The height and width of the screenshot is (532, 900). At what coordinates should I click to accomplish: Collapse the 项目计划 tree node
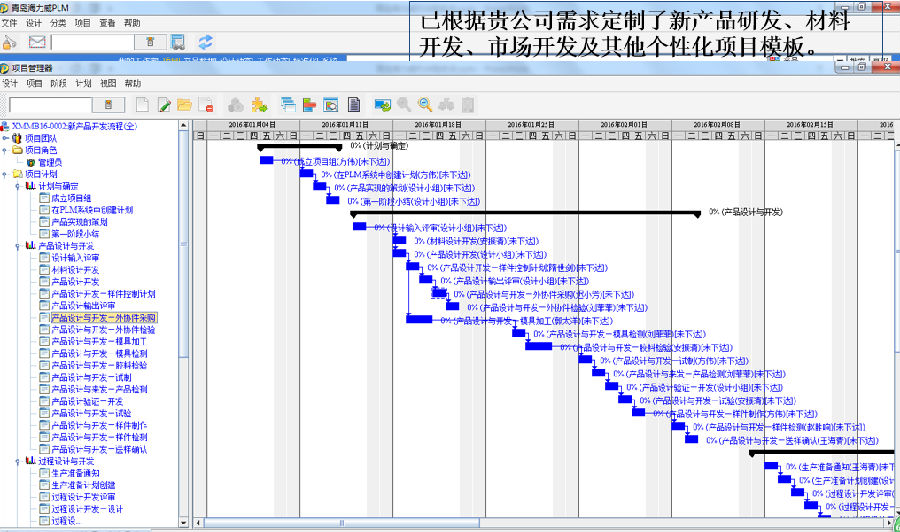pyautogui.click(x=6, y=173)
